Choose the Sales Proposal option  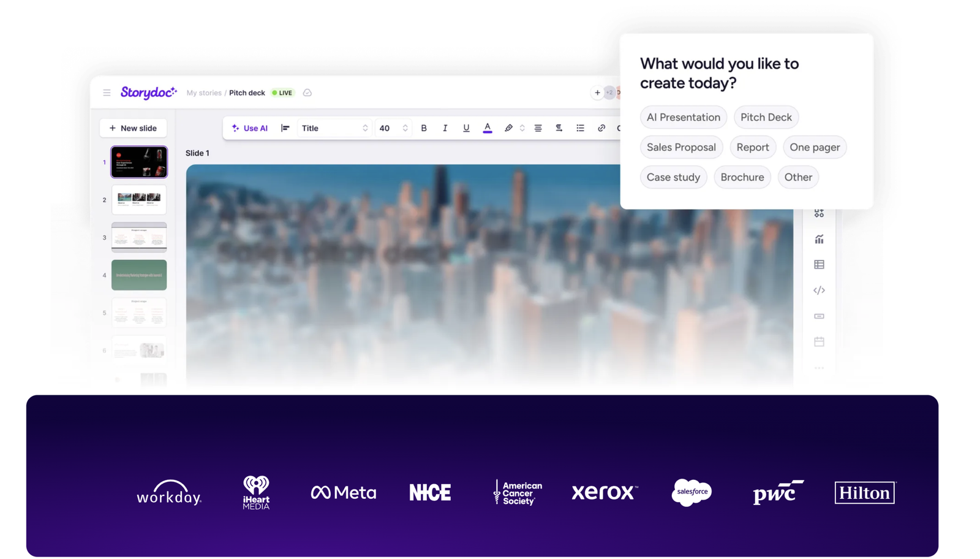(x=681, y=147)
